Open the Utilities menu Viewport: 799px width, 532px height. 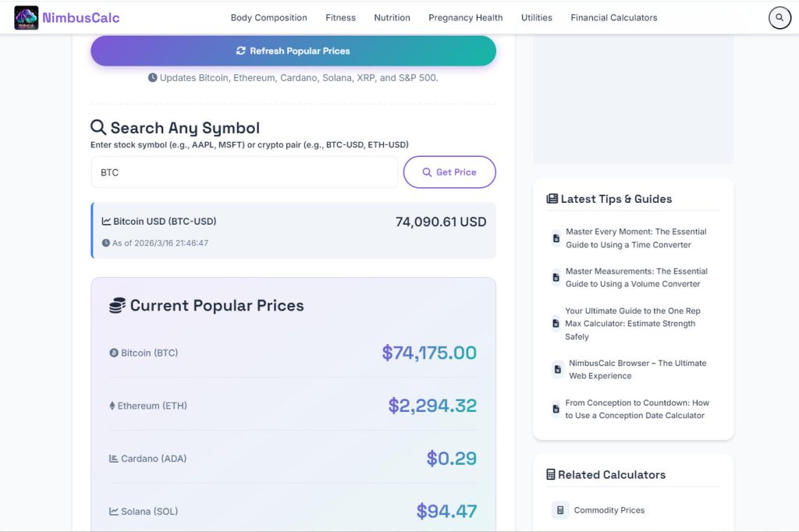(537, 18)
